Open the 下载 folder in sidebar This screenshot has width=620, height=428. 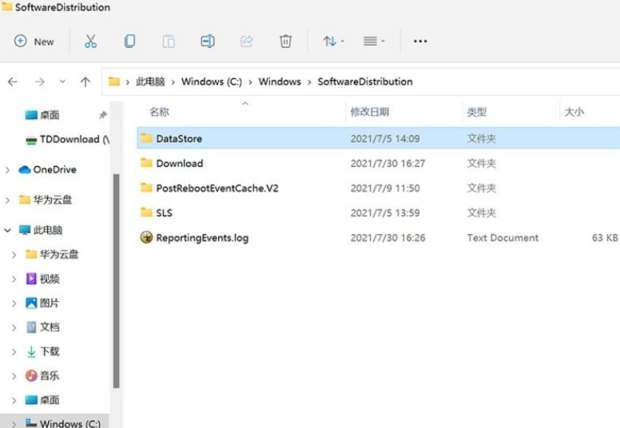pos(42,351)
